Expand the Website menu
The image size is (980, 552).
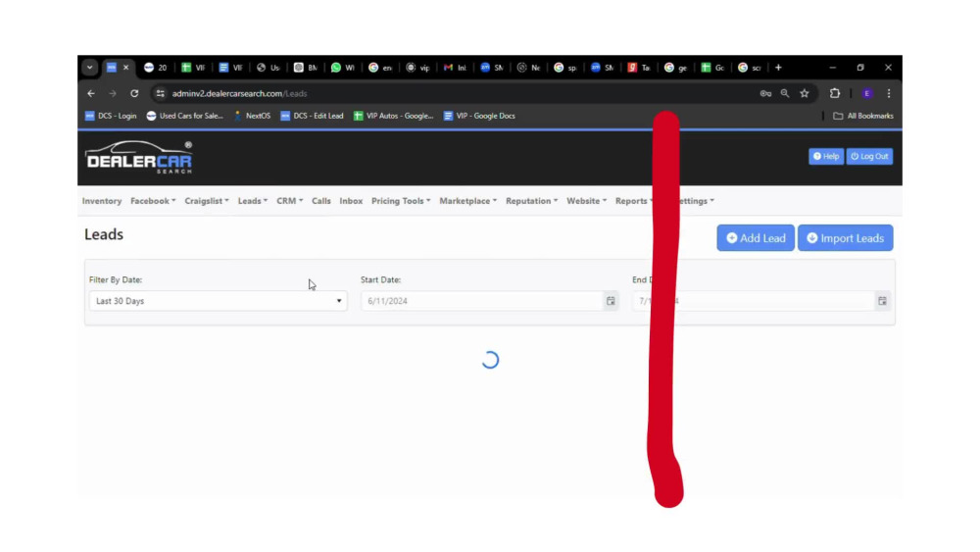(x=587, y=201)
